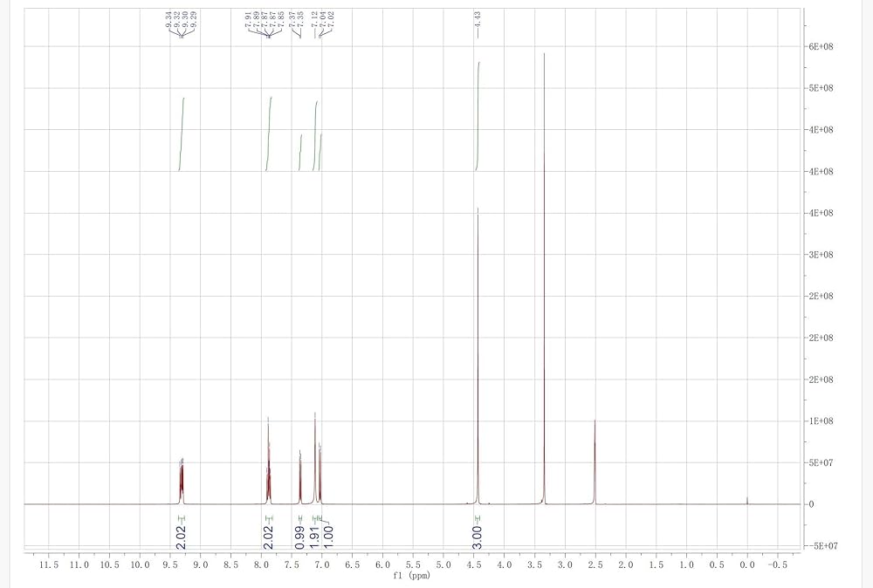
Task: Select the tallest peak near 3.3 ppm
Action: pyautogui.click(x=545, y=262)
